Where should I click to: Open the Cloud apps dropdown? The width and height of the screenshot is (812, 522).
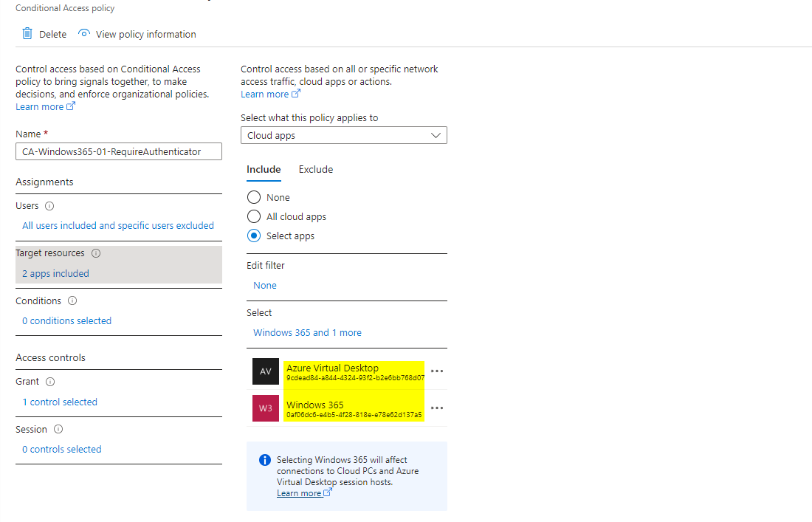point(344,135)
